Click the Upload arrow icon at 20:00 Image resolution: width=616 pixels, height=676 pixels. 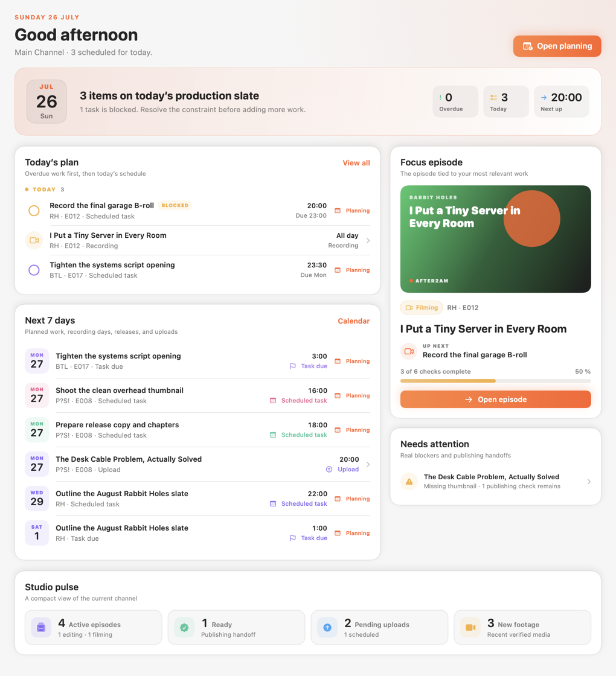point(329,470)
